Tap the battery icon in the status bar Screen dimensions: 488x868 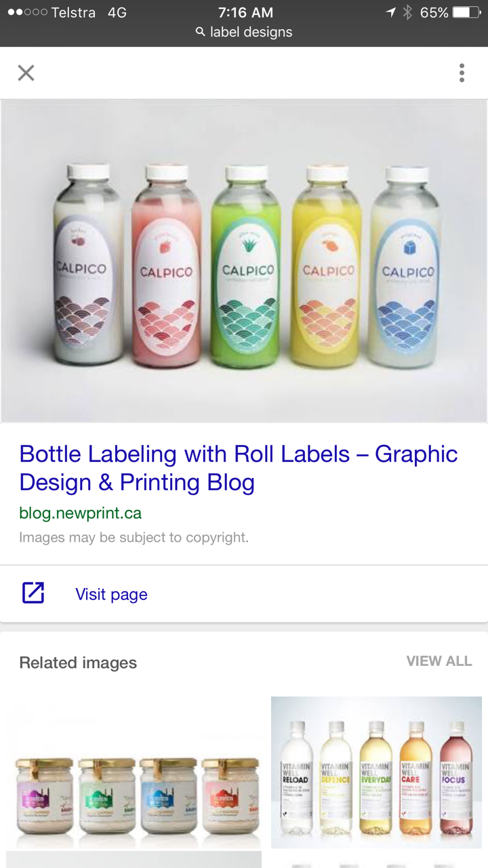pyautogui.click(x=466, y=12)
